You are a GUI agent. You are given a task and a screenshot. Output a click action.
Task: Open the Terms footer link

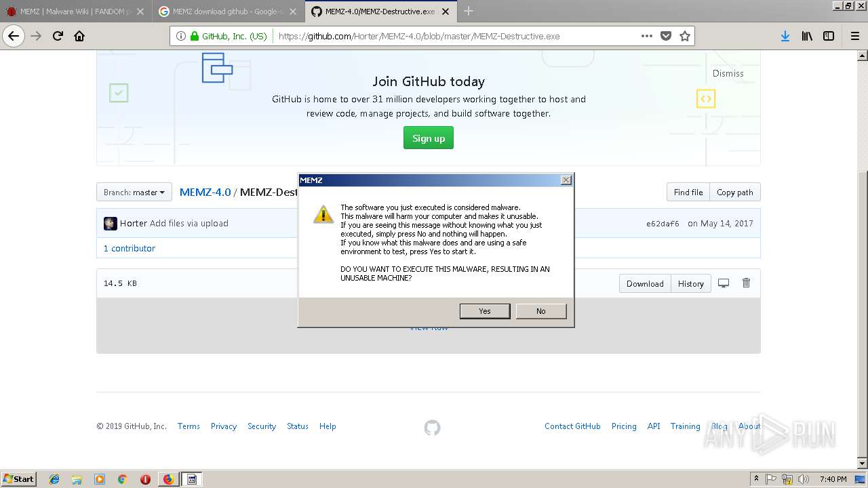189,426
